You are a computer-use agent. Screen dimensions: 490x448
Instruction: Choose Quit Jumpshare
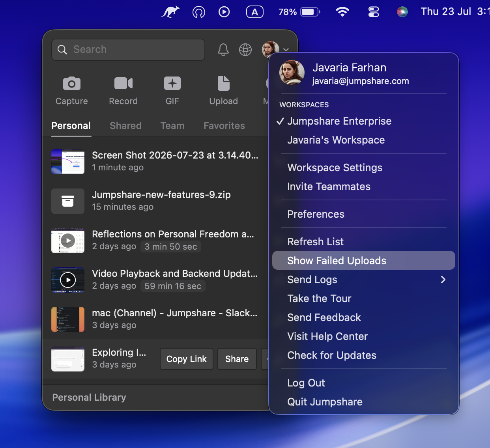tap(364, 402)
